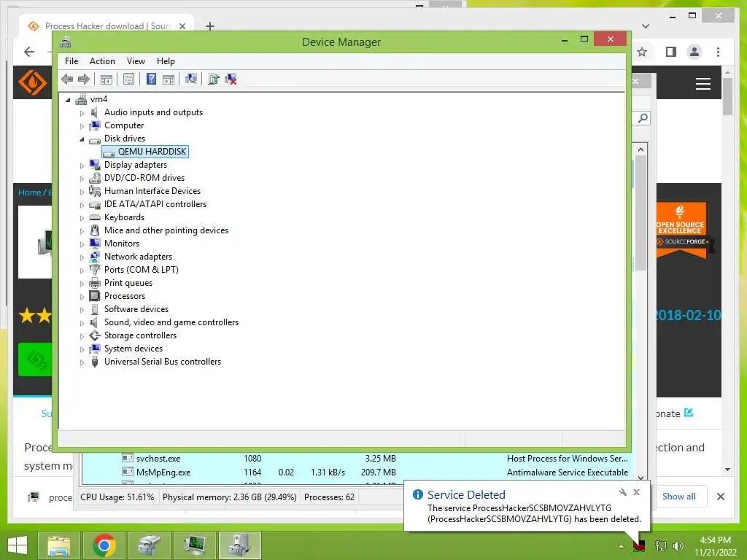Open Chrome from the taskbar

tap(104, 545)
